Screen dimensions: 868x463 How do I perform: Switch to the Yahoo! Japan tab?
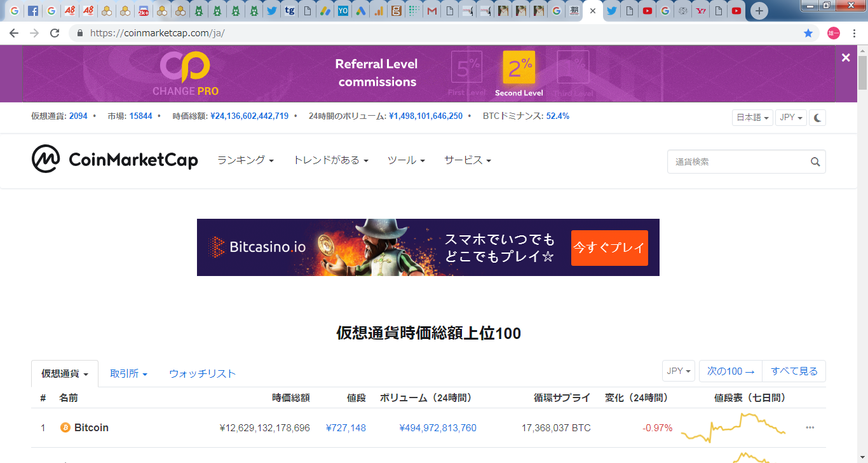pyautogui.click(x=701, y=11)
